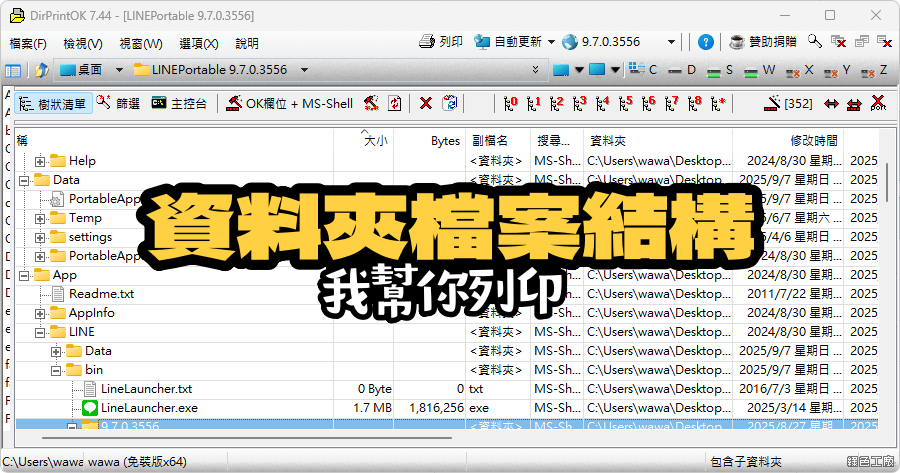Open the 桌面 location dropdown arrow
This screenshot has height=473, width=900.
tap(119, 70)
